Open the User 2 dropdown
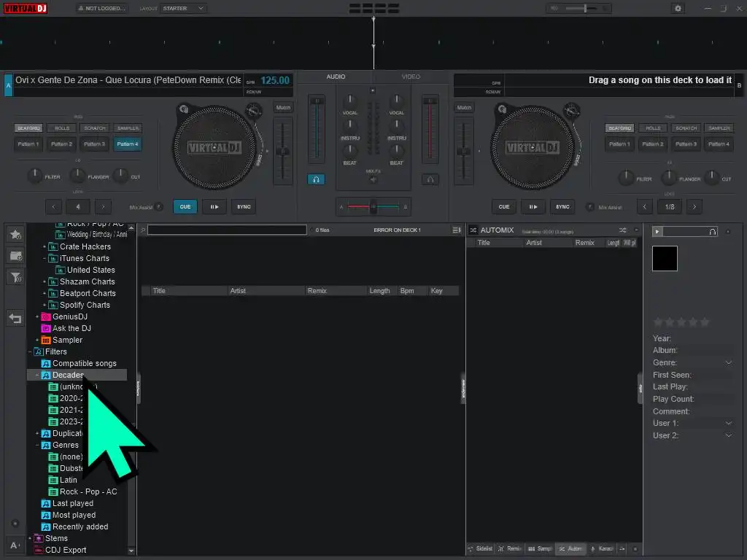The height and width of the screenshot is (560, 747). click(x=729, y=435)
